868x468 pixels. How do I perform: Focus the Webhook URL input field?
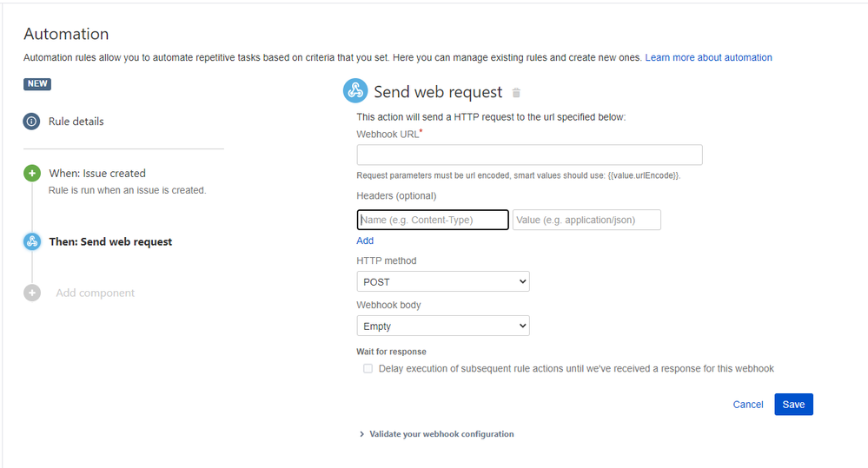point(529,155)
